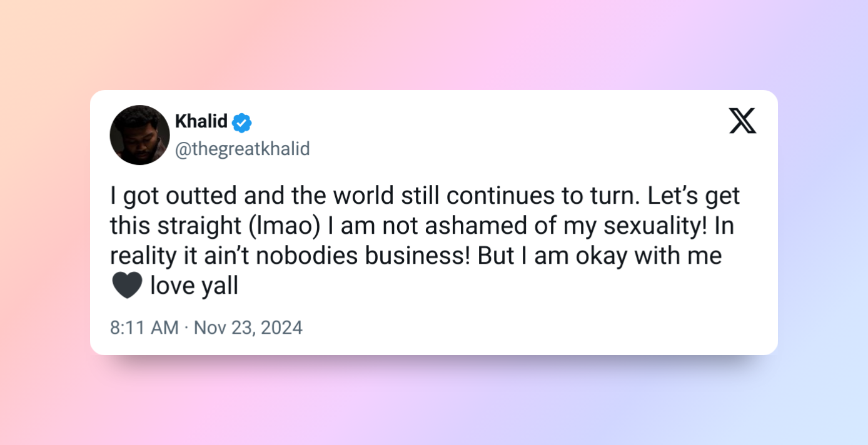The height and width of the screenshot is (445, 868).
Task: Click the phrase "Let's get" ending line one
Action: 694,196
